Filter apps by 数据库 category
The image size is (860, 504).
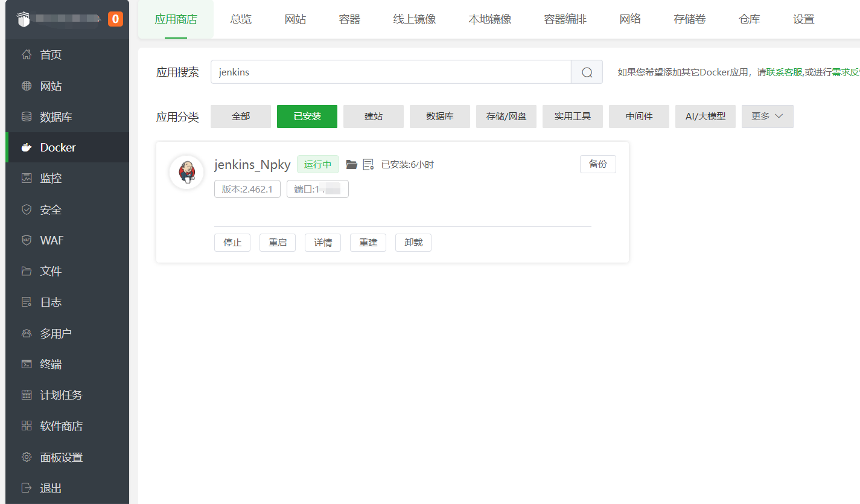point(440,116)
